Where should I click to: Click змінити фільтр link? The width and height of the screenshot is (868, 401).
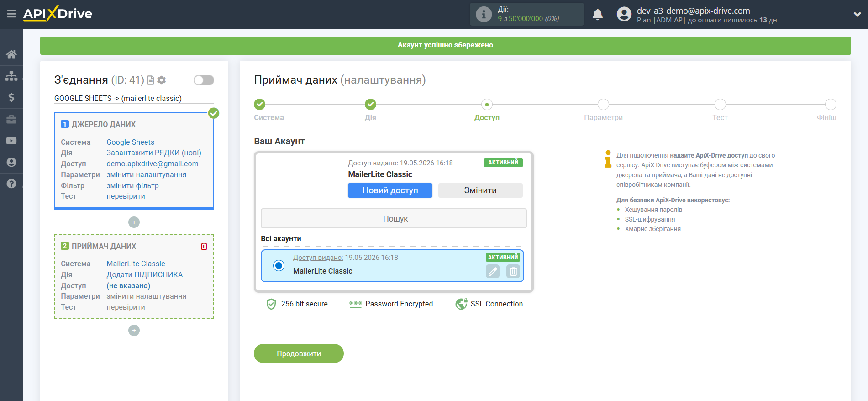click(133, 185)
